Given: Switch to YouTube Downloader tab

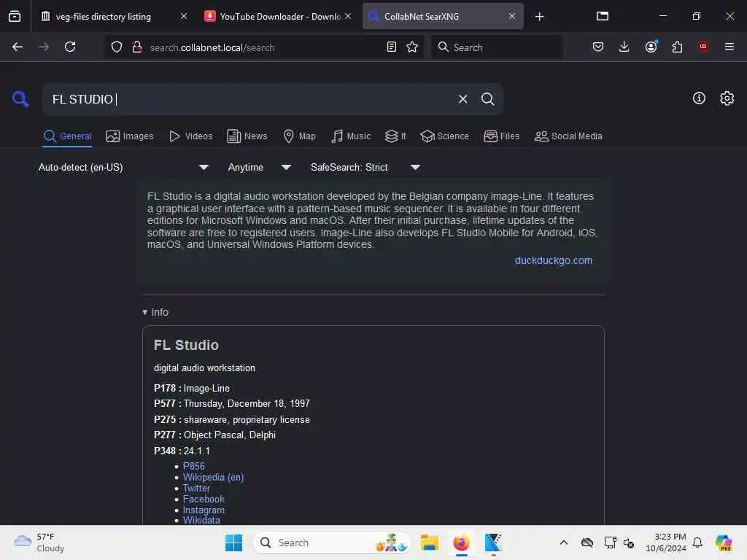Looking at the screenshot, I should click(x=279, y=17).
